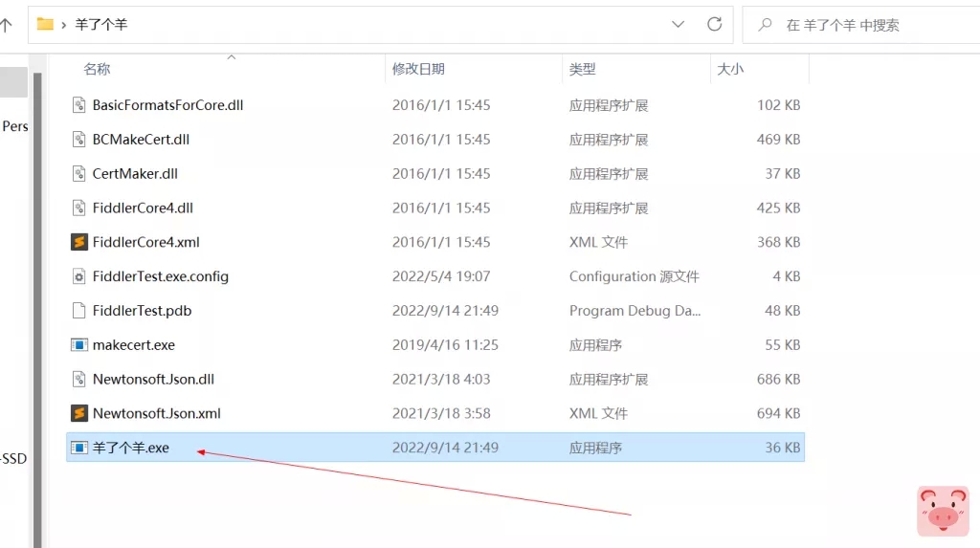Click the navigation pane scrollbar
Viewport: 980px width, 548px height.
pyautogui.click(x=37, y=309)
